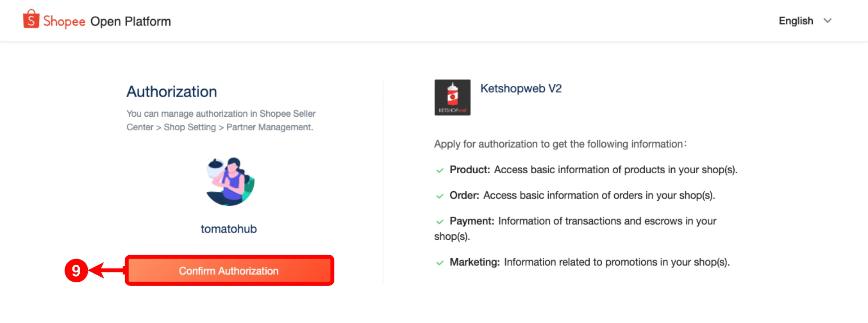
Task: Click the green checkmark beside Marketing
Action: point(440,263)
